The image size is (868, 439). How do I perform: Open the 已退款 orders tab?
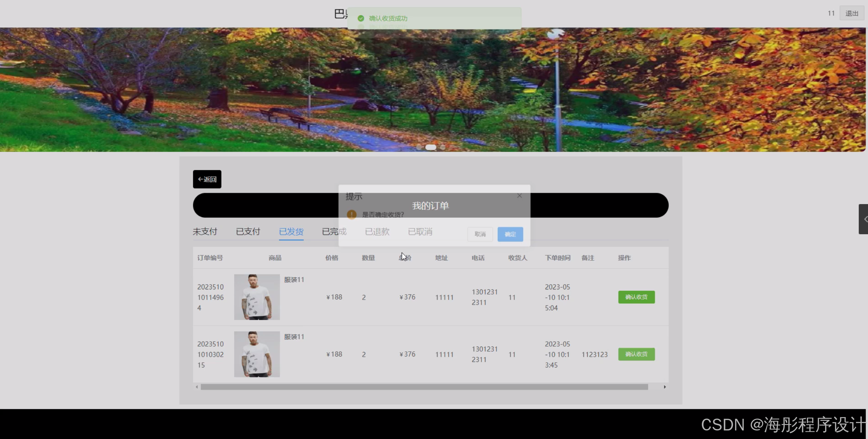[377, 231]
